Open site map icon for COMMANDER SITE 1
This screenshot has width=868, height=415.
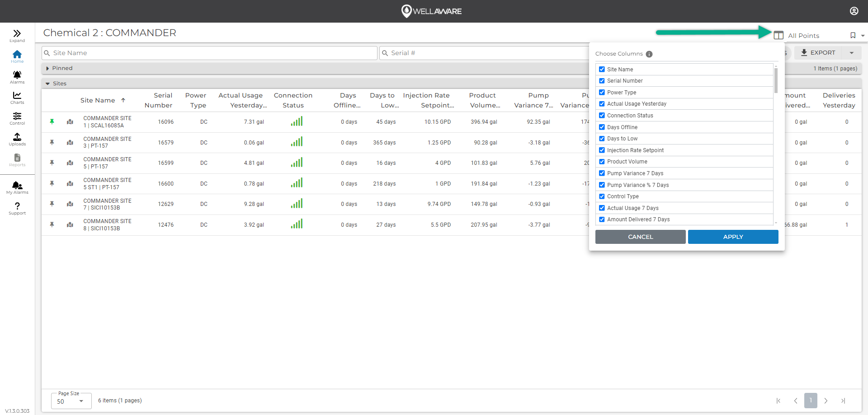coord(70,122)
